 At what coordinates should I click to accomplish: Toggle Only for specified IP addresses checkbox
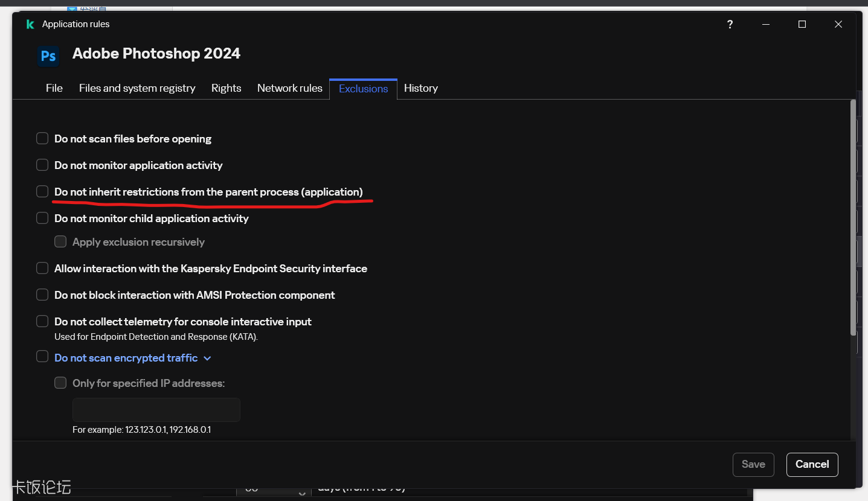pos(60,383)
